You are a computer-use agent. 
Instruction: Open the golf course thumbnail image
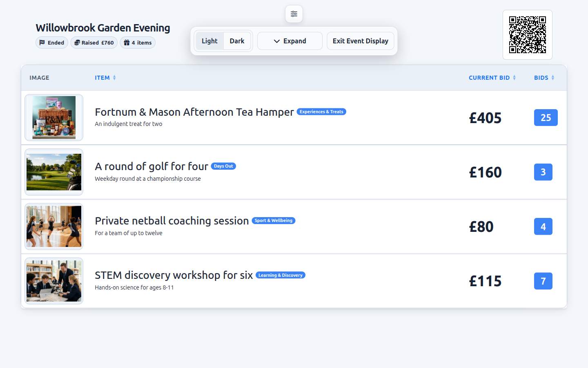point(54,172)
